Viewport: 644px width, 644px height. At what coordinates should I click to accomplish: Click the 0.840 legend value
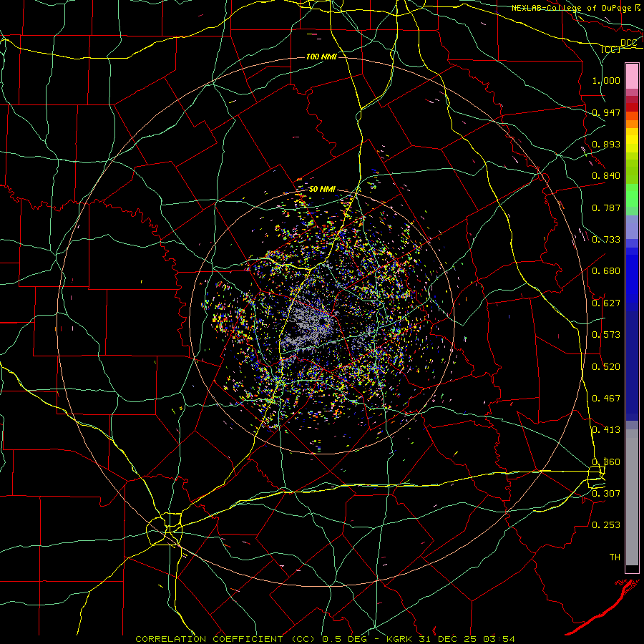click(606, 176)
